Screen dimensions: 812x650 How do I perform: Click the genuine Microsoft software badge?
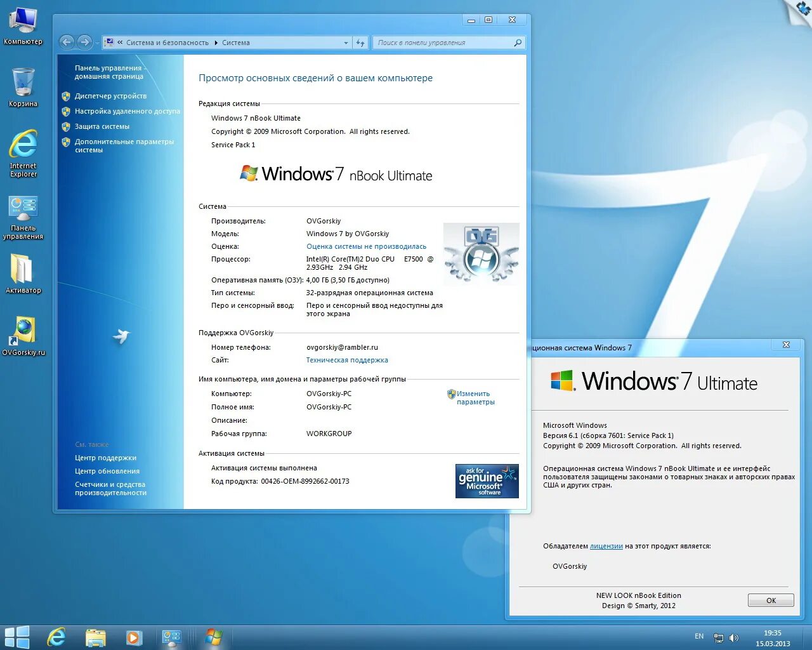coord(487,481)
